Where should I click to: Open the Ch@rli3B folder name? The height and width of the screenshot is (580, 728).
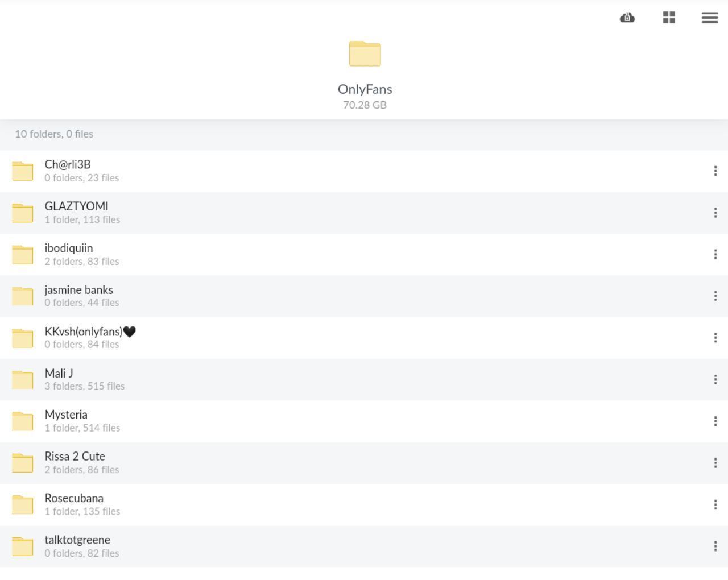68,164
